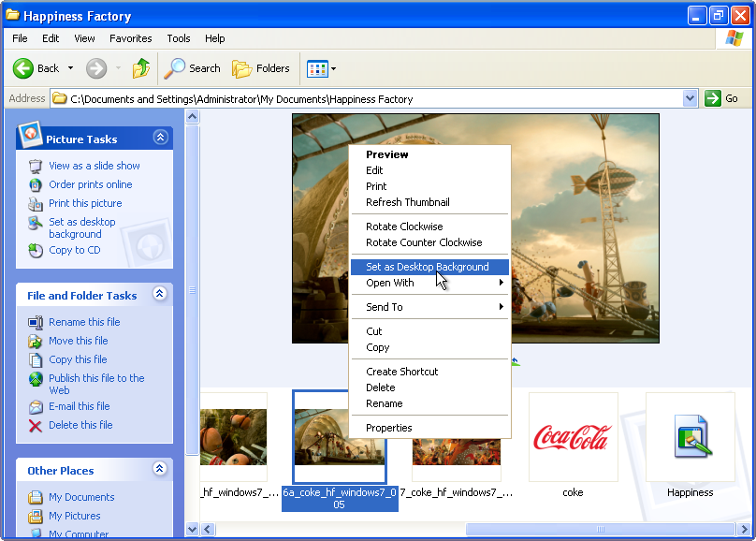Click the Windows logo in the menu bar
This screenshot has width=756, height=541.
coord(736,38)
